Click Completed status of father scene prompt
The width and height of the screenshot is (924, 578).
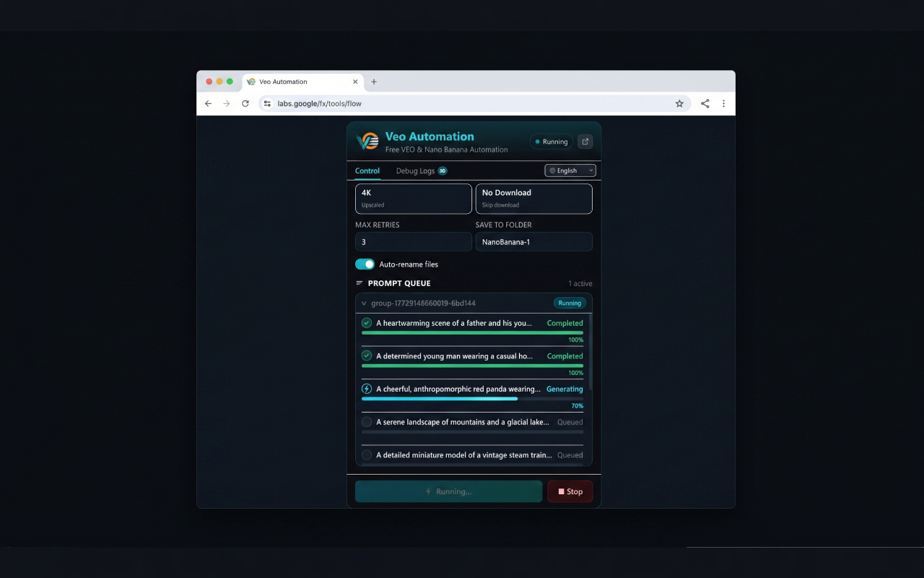[x=565, y=323]
